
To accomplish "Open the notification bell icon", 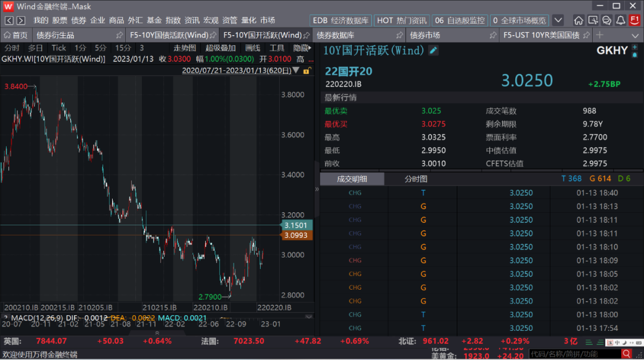I will (x=621, y=20).
